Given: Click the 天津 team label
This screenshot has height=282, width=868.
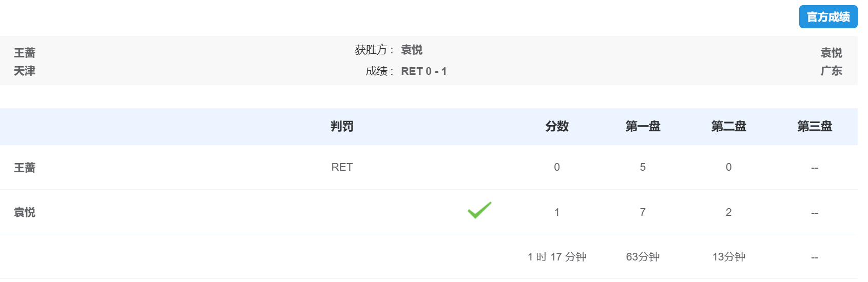Looking at the screenshot, I should (x=25, y=71).
